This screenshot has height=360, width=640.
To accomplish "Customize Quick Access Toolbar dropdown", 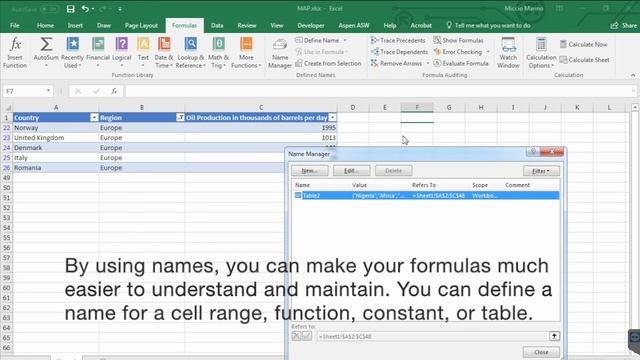I will point(120,9).
